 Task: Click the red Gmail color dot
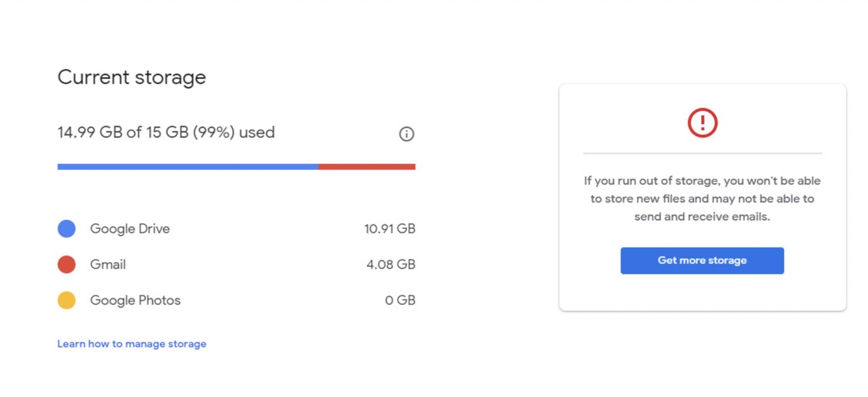click(66, 264)
